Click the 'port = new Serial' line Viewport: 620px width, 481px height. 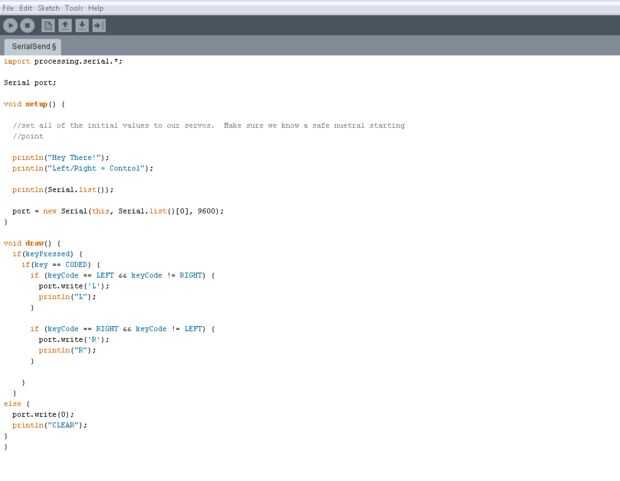[118, 211]
